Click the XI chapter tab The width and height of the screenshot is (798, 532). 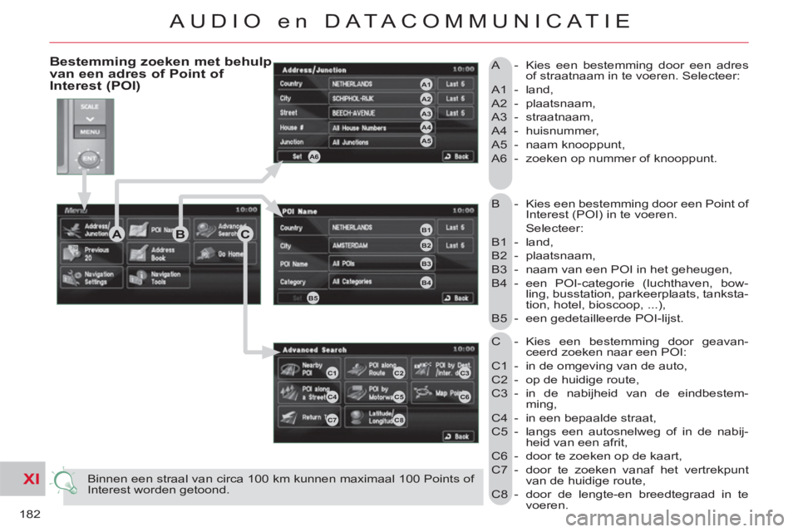[x=23, y=479]
